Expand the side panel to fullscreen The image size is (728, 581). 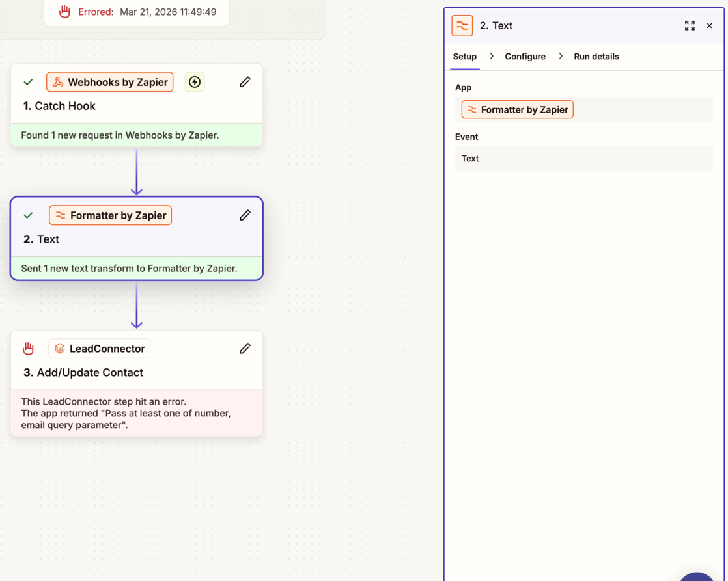click(x=690, y=26)
